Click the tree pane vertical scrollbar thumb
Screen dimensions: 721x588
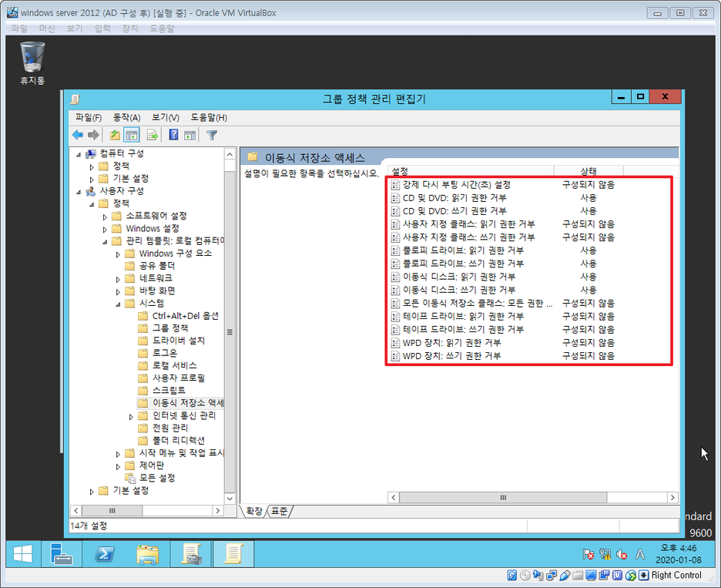230,331
